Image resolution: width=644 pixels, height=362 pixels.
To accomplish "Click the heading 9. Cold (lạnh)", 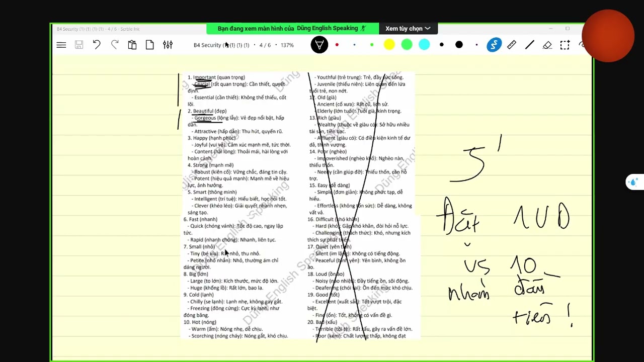I will click(199, 295).
